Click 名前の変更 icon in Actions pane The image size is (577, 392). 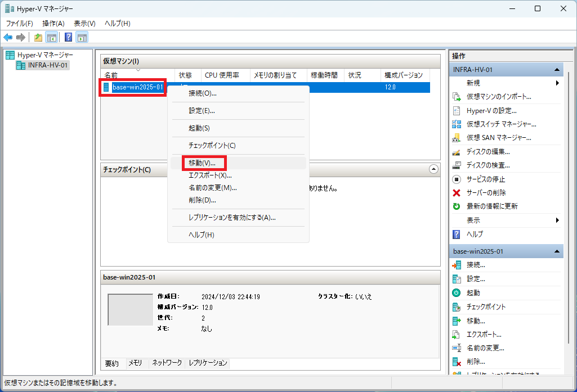[x=457, y=348]
